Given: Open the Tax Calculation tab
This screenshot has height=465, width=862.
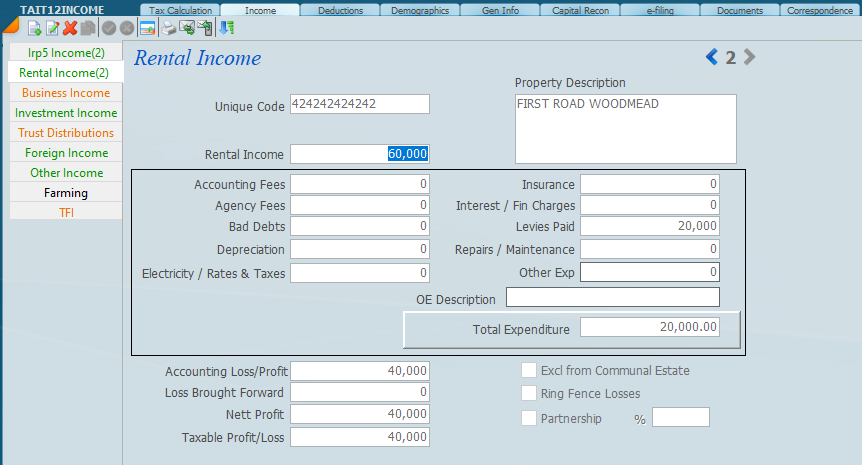Looking at the screenshot, I should point(181,11).
